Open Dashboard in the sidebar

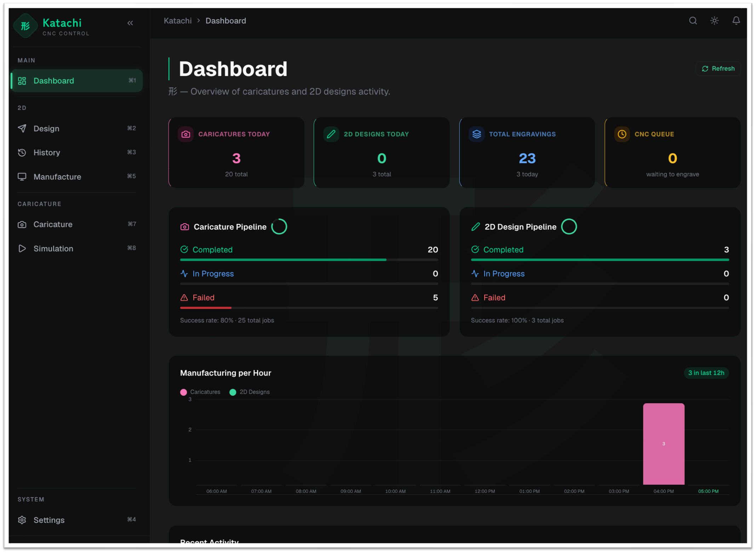pyautogui.click(x=76, y=81)
